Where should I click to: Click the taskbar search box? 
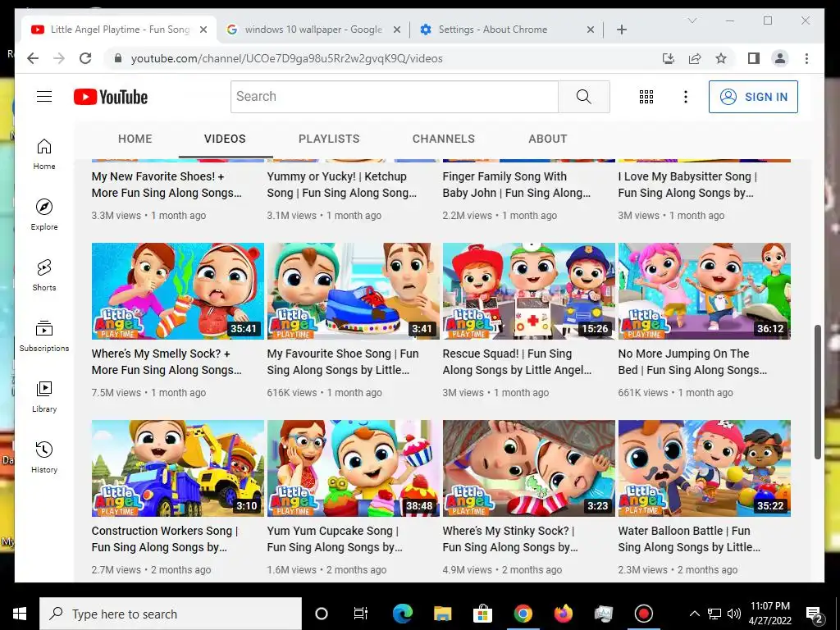(x=171, y=614)
